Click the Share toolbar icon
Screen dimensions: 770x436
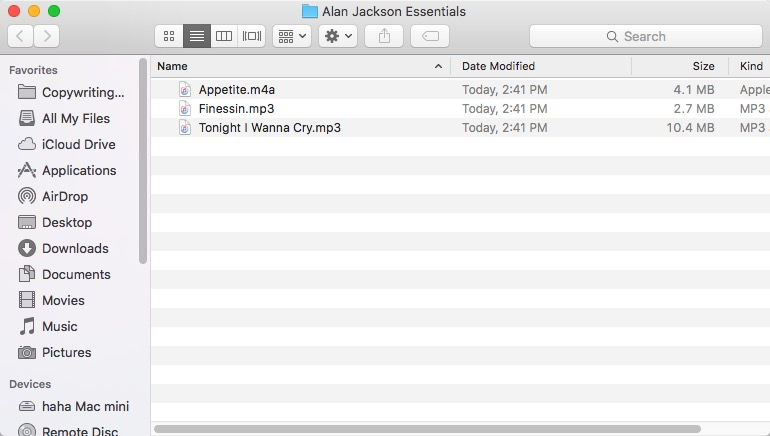pos(384,36)
